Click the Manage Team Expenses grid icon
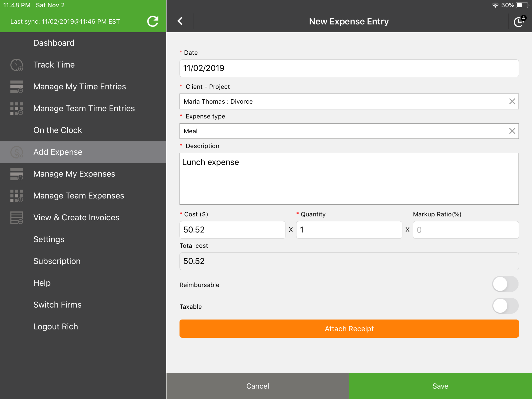532x399 pixels. click(17, 196)
